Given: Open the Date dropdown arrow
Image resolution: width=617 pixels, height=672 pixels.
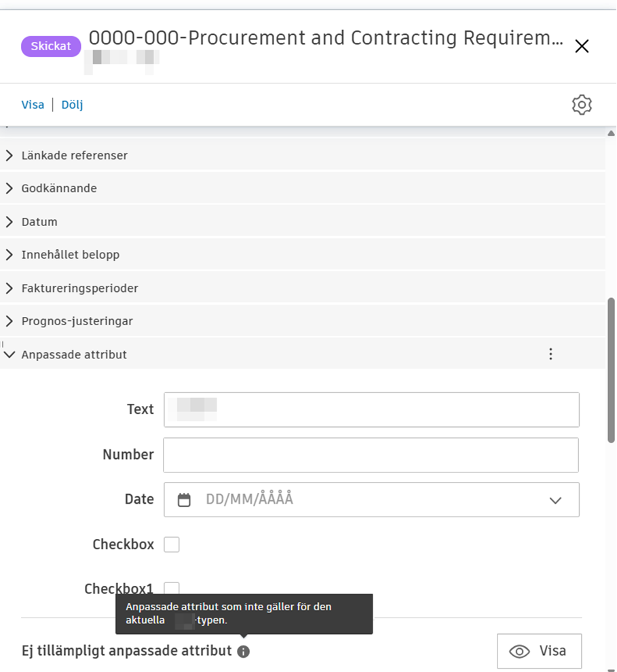Looking at the screenshot, I should pyautogui.click(x=555, y=500).
